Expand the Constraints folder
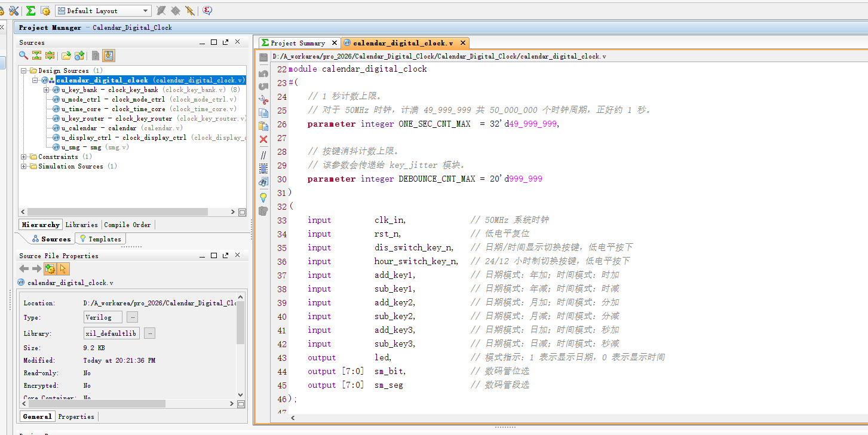The image size is (868, 435). coord(24,157)
